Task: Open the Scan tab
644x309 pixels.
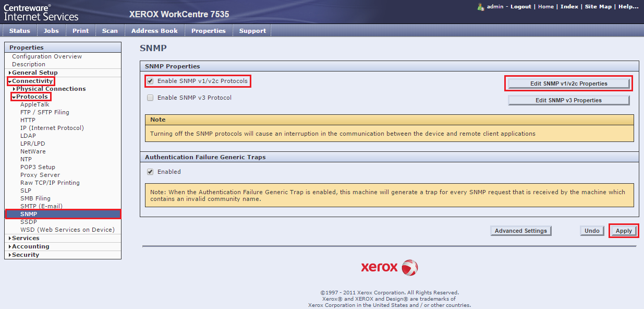Action: point(110,31)
